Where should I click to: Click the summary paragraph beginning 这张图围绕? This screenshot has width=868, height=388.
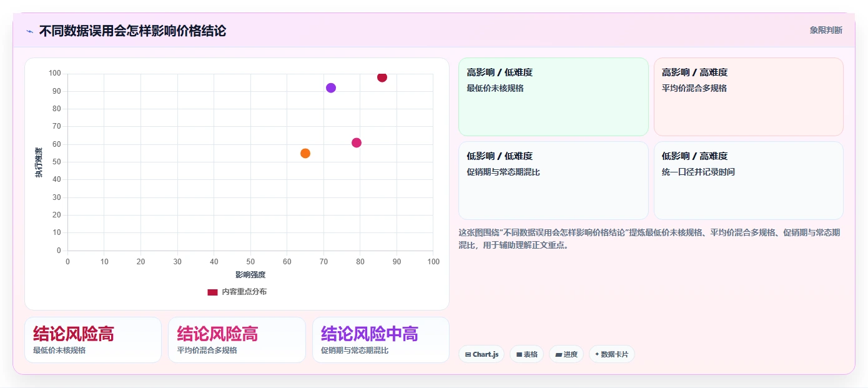coord(649,239)
